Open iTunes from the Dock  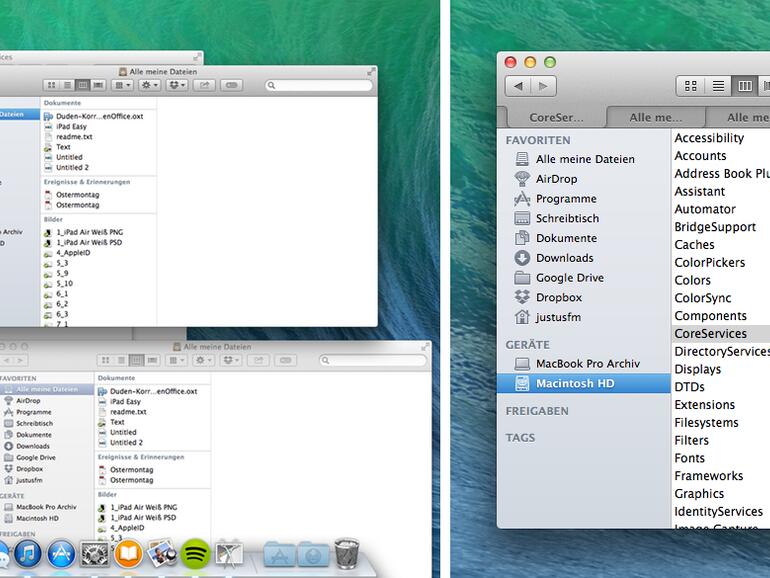[x=28, y=553]
